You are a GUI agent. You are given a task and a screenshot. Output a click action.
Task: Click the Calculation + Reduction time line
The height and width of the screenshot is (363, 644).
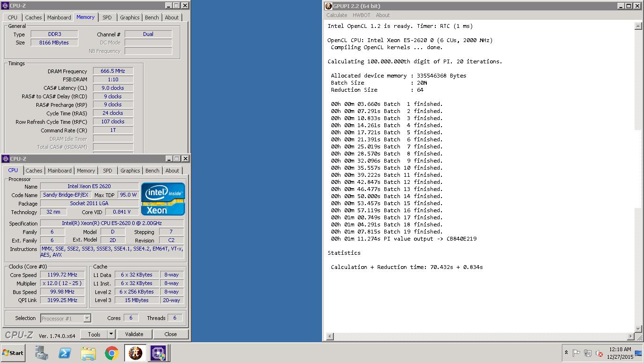(407, 267)
